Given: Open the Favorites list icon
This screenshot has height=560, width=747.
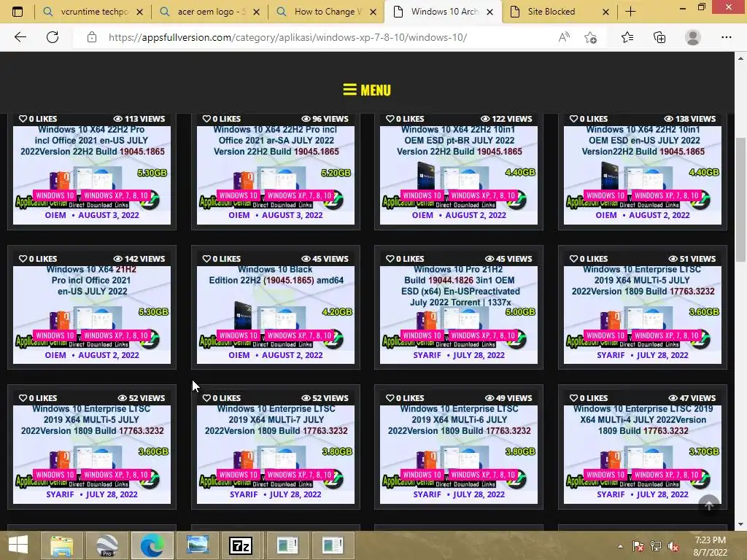Looking at the screenshot, I should 627,37.
